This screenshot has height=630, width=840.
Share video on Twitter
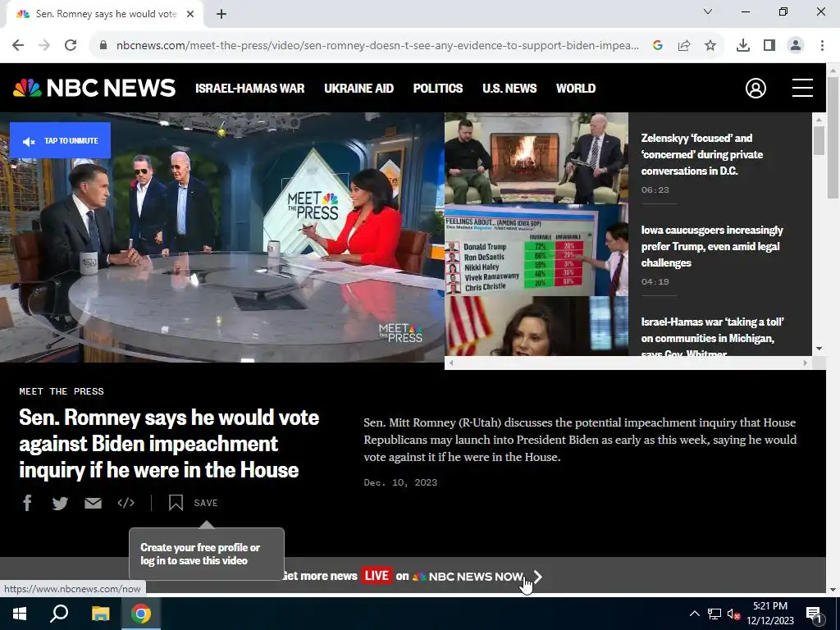(x=60, y=503)
